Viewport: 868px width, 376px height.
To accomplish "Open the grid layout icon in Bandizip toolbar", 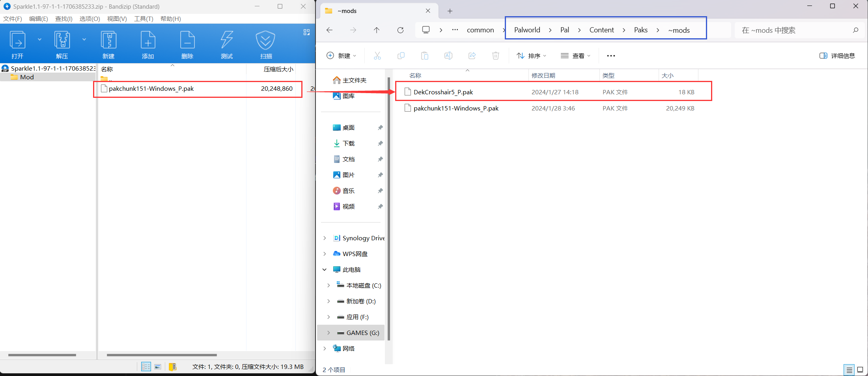I will pyautogui.click(x=306, y=32).
